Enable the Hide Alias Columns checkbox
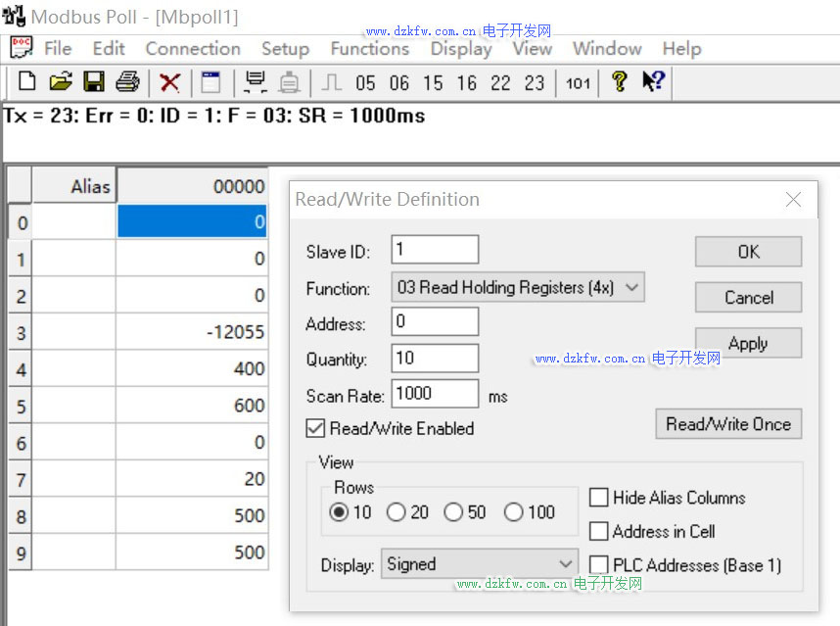 (x=599, y=498)
